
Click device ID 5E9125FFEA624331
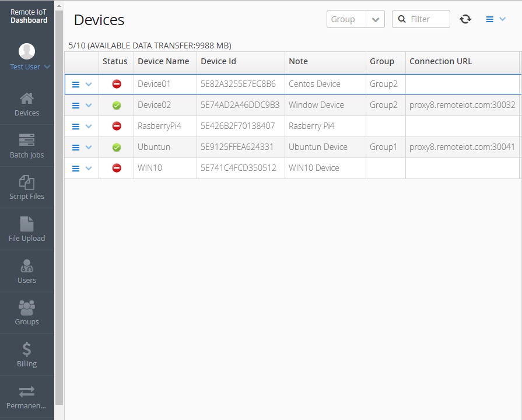[x=237, y=147]
